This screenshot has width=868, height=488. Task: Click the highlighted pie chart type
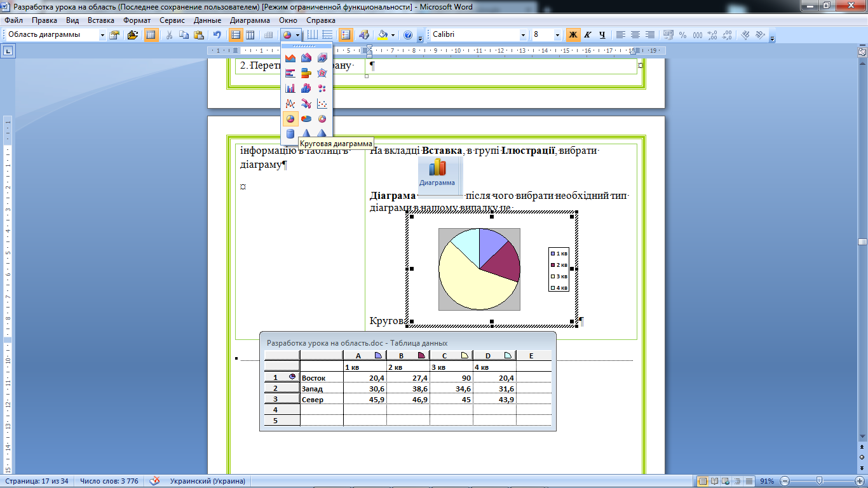tap(290, 118)
